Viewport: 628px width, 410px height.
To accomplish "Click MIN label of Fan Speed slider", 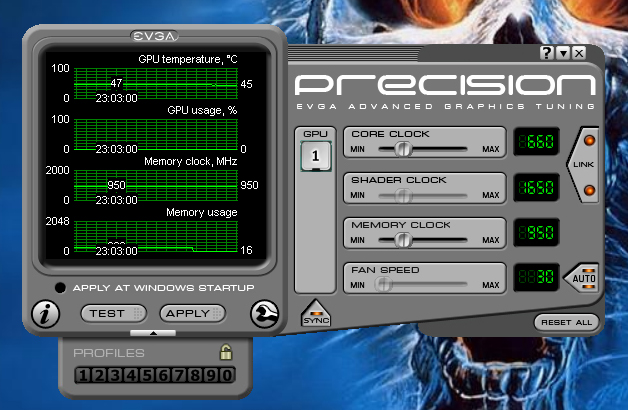I will point(357,285).
